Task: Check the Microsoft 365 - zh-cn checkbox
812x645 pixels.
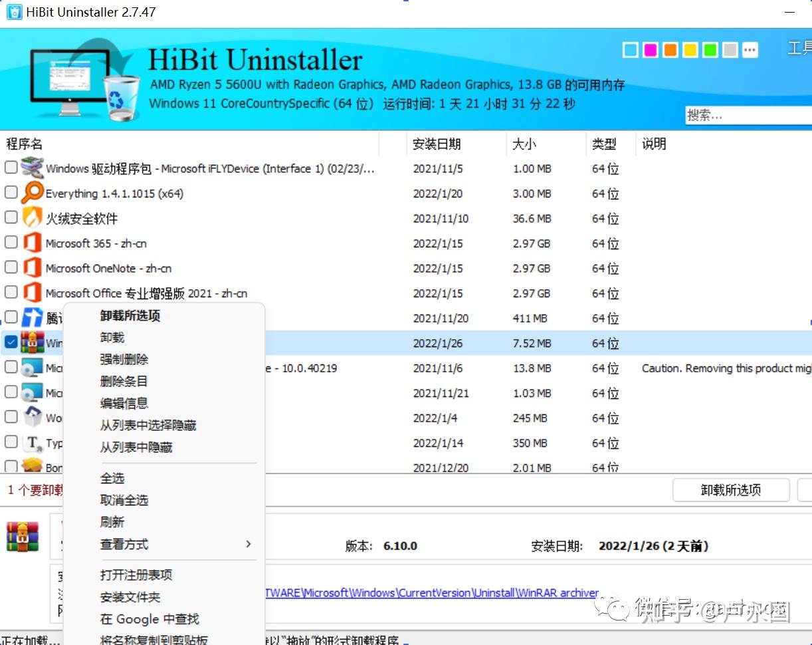Action: [x=11, y=243]
